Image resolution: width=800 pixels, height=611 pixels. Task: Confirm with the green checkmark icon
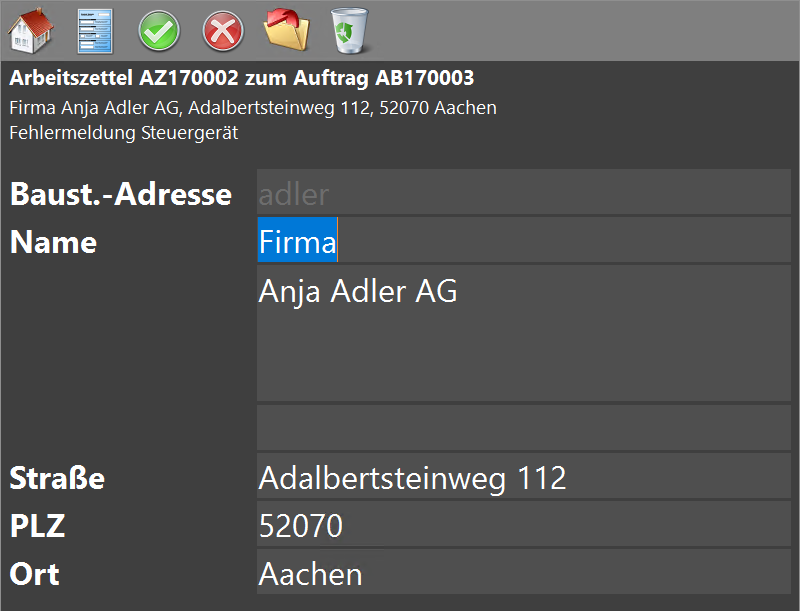point(159,31)
